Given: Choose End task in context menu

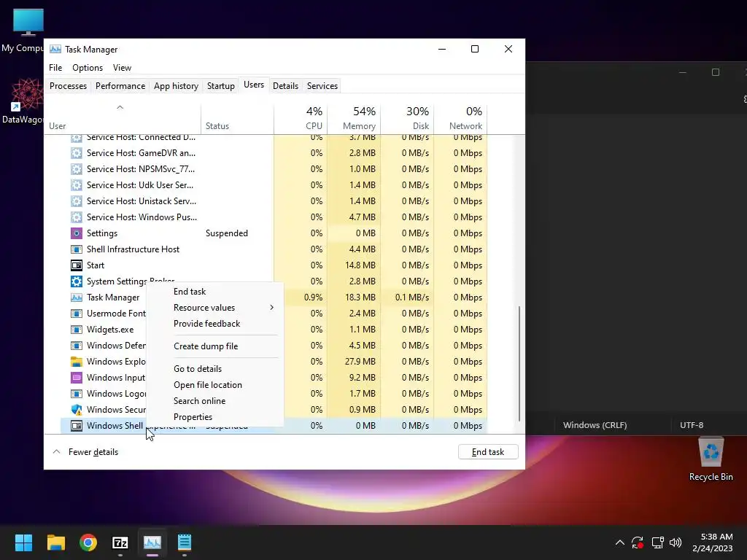Looking at the screenshot, I should click(x=215, y=292).
